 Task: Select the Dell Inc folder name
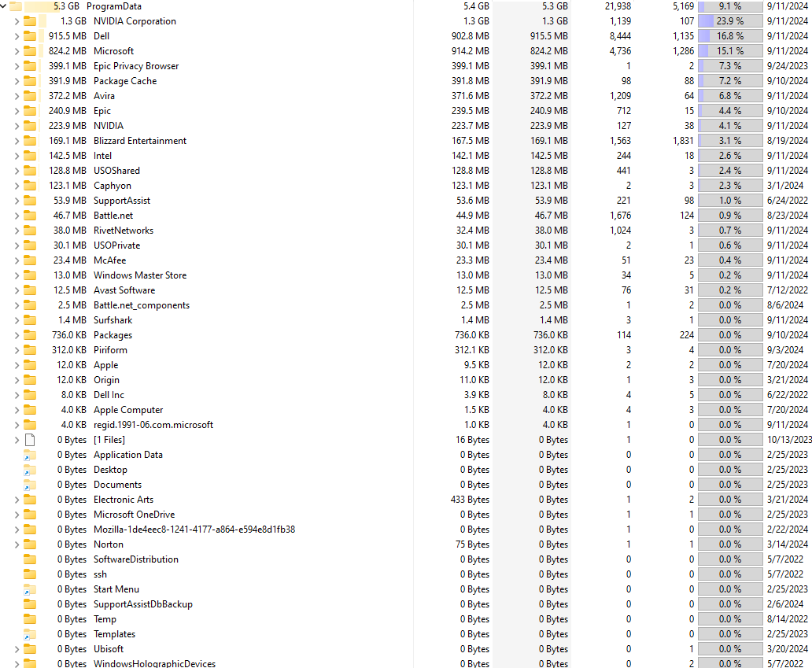click(x=109, y=395)
